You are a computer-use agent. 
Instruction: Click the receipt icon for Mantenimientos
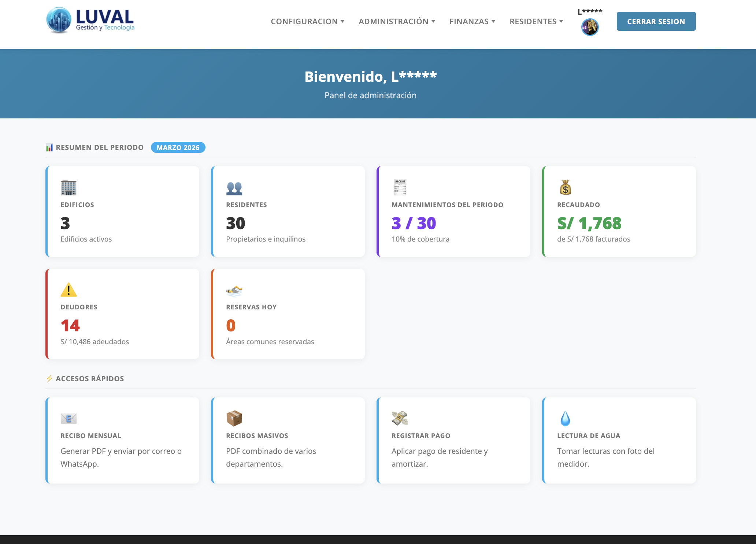pos(400,187)
